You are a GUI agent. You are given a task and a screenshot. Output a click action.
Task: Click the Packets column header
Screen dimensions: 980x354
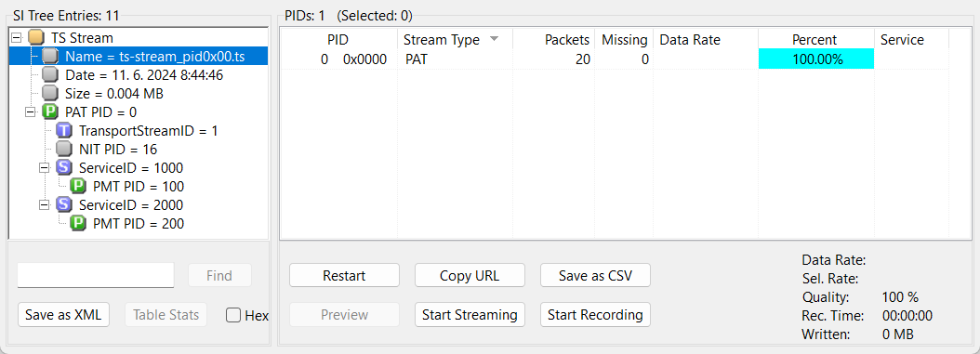pyautogui.click(x=554, y=40)
